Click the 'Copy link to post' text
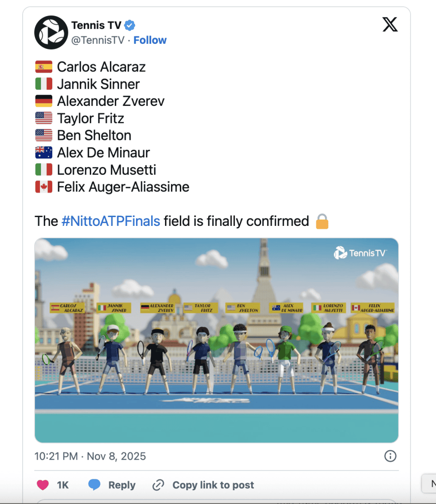The height and width of the screenshot is (504, 436). click(x=213, y=485)
